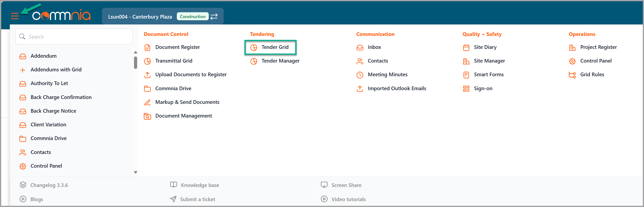644x207 pixels.
Task: Click the Grid Rules branch icon
Action: 572,75
